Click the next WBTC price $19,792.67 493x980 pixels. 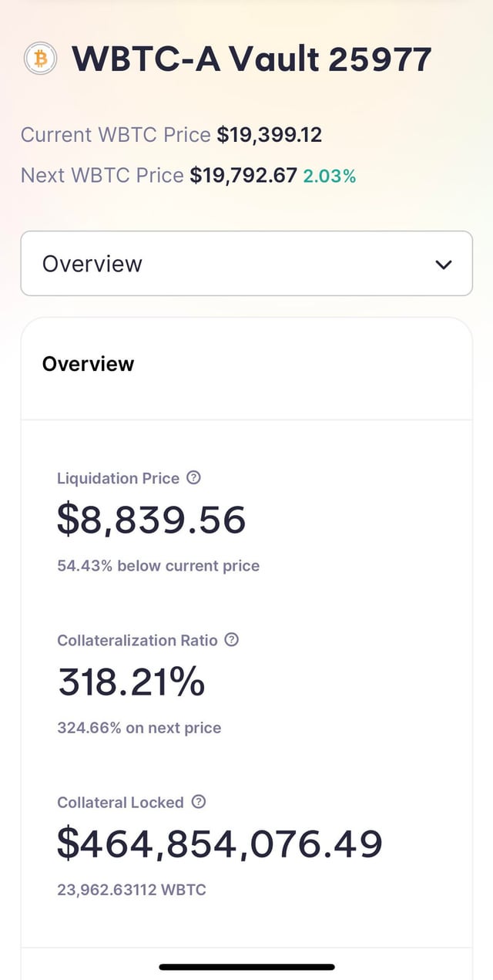[x=243, y=176]
